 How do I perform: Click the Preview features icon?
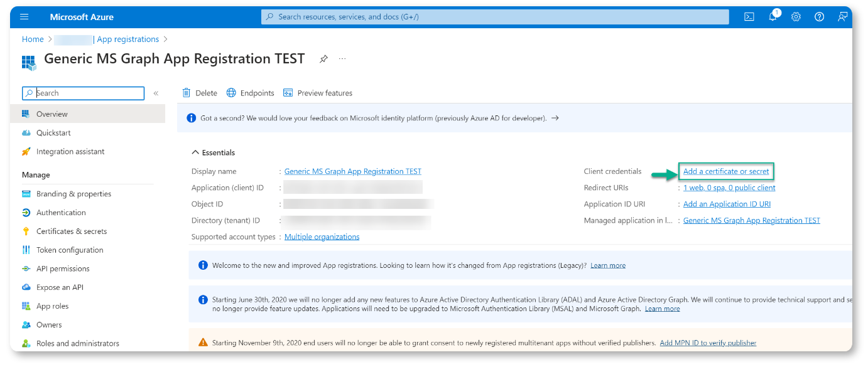point(288,93)
